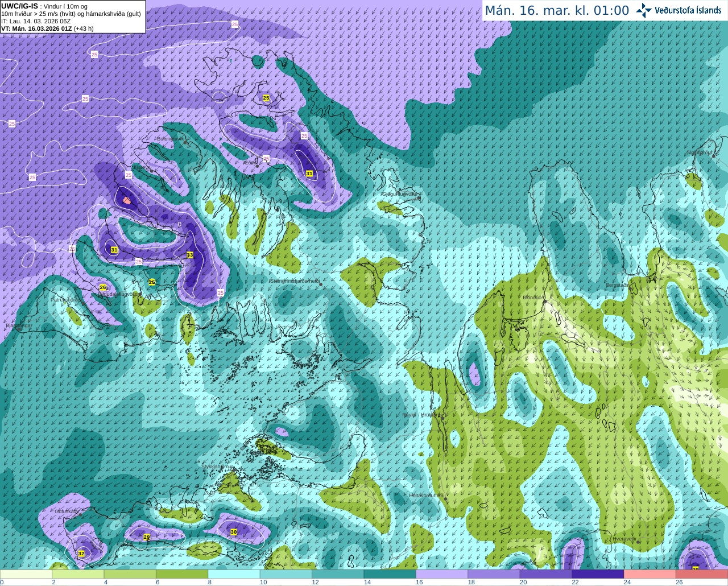728x586 pixels.
Task: Click the 16–18 m/s lavender legend swatch
Action: 442,574
